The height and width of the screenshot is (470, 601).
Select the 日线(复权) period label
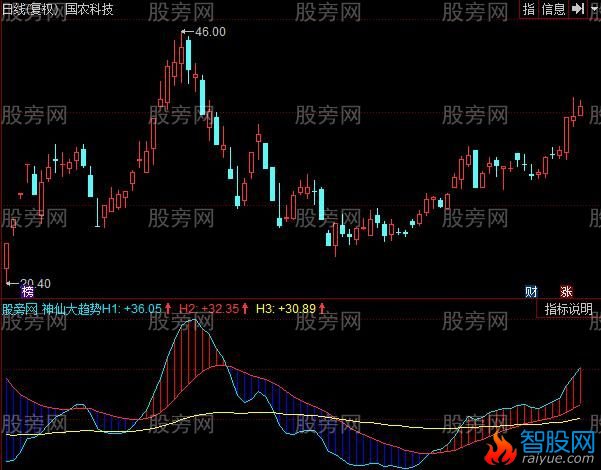coord(28,9)
